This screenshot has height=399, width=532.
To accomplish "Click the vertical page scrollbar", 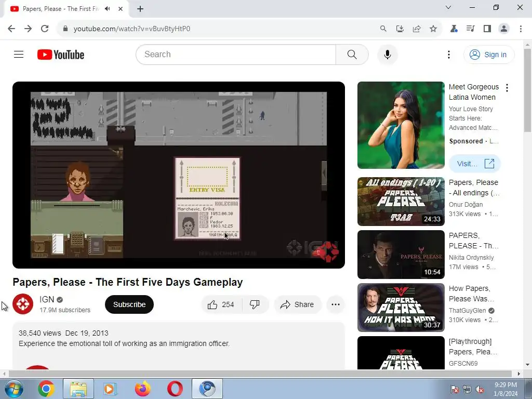I will tap(527, 90).
